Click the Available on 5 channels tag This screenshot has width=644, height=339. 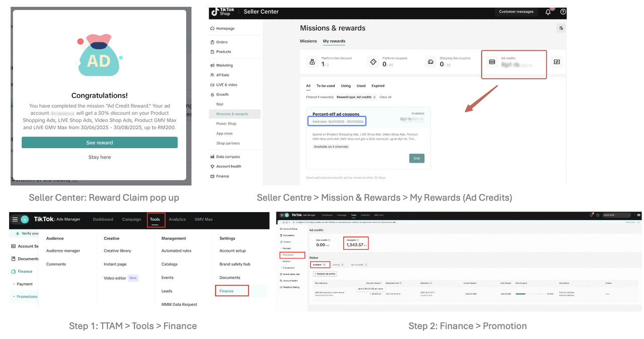click(x=331, y=147)
